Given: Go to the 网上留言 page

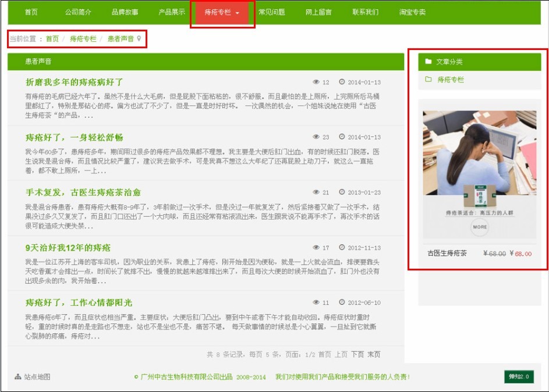Looking at the screenshot, I should pos(318,12).
